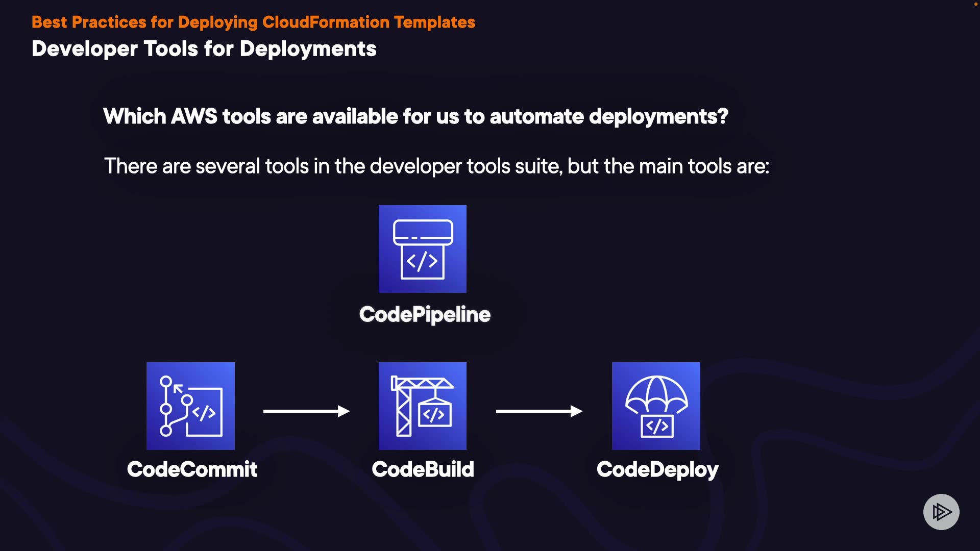Image resolution: width=980 pixels, height=551 pixels.
Task: Click the 'Developer Tools for Deployments' heading
Action: tap(204, 49)
